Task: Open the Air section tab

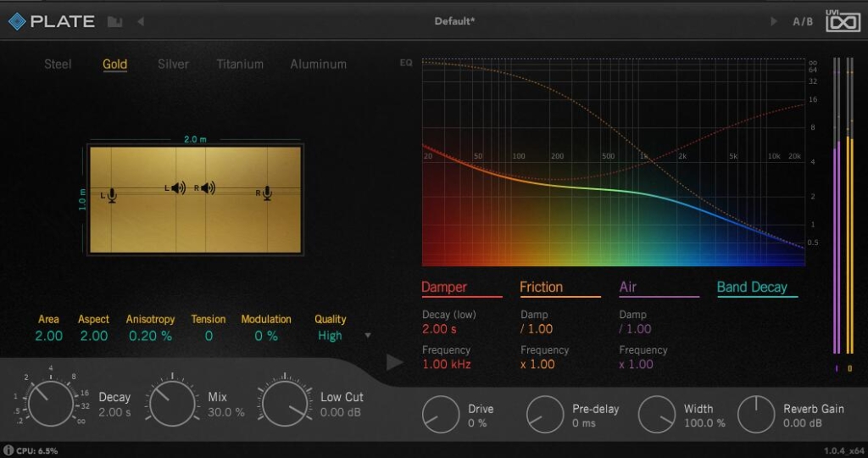Action: pyautogui.click(x=628, y=287)
